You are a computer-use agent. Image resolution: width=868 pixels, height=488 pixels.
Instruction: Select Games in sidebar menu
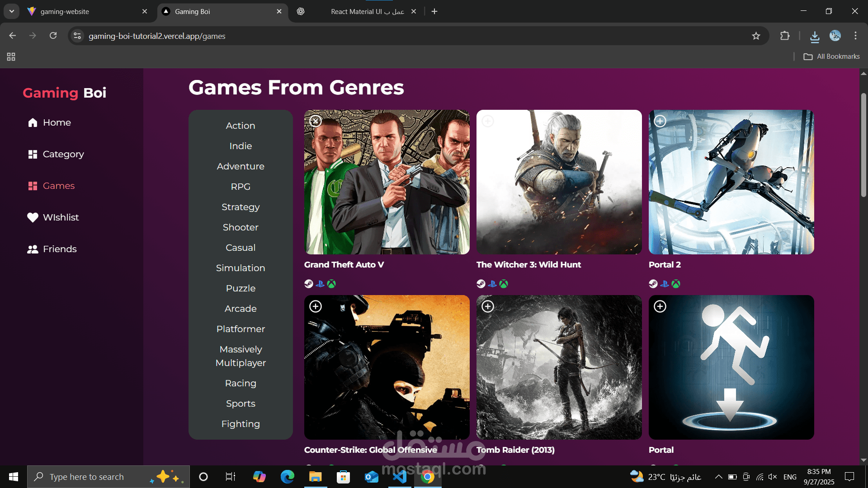point(58,186)
